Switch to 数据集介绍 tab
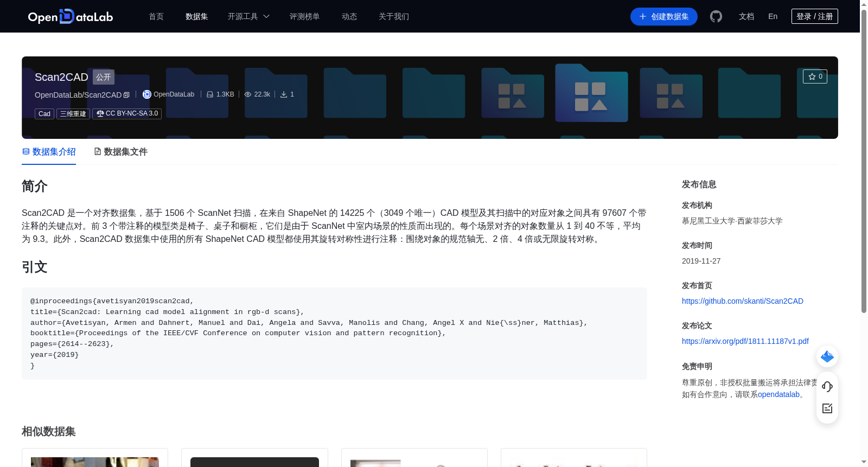Screen dimensions: 868x467 tap(49, 152)
